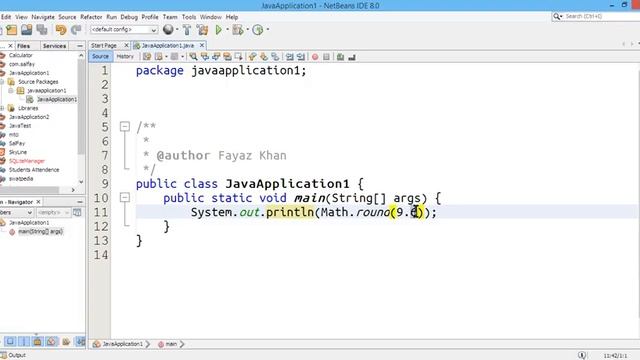640x360 pixels.
Task: Select main(String[] args) in Navigator
Action: (40, 231)
